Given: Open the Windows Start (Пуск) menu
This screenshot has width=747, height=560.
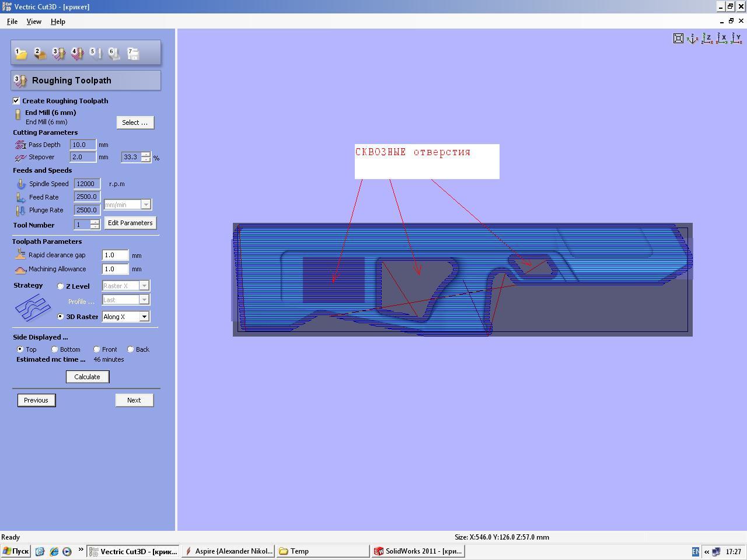Looking at the screenshot, I should point(16,551).
